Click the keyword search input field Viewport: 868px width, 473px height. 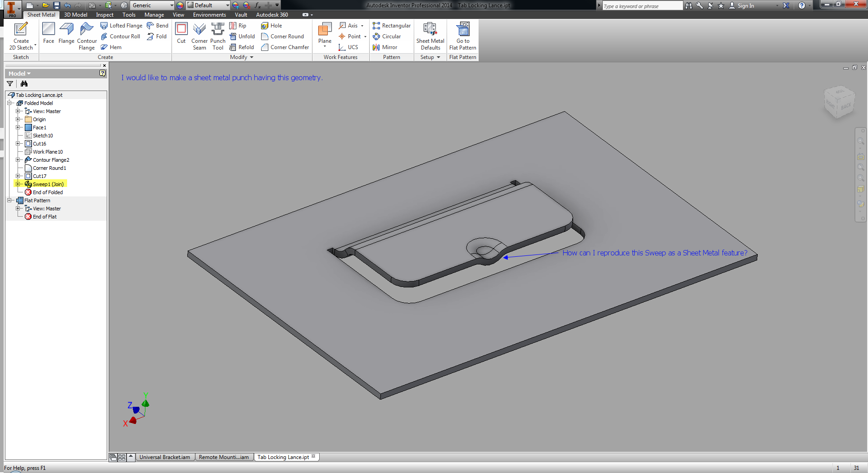pyautogui.click(x=642, y=6)
